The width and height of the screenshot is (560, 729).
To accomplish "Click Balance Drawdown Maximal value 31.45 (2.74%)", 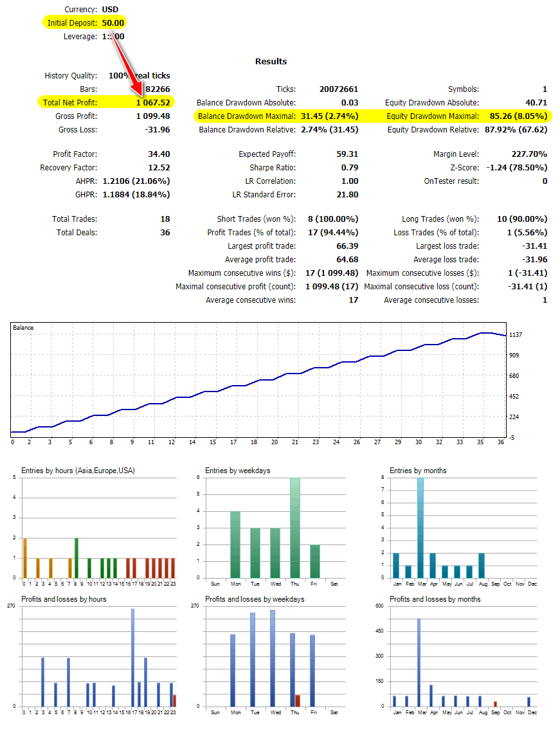I will 329,116.
